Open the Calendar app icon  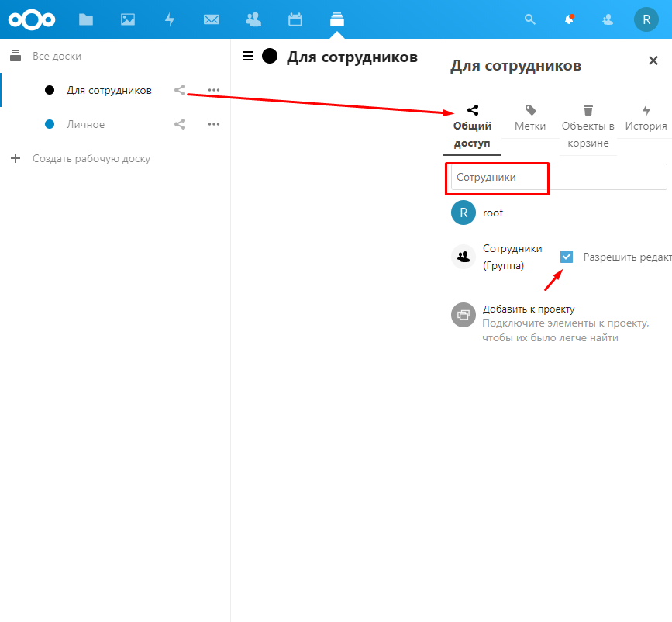point(295,19)
